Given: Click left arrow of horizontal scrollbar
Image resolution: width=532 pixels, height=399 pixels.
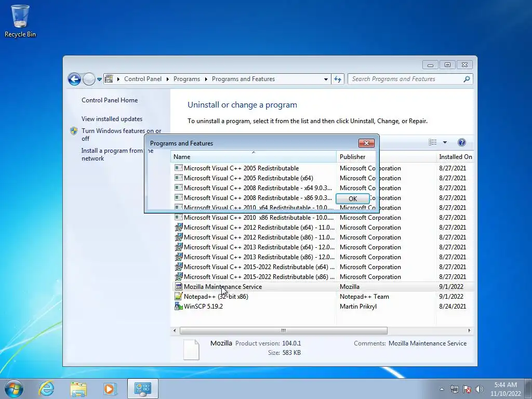Looking at the screenshot, I should click(175, 330).
